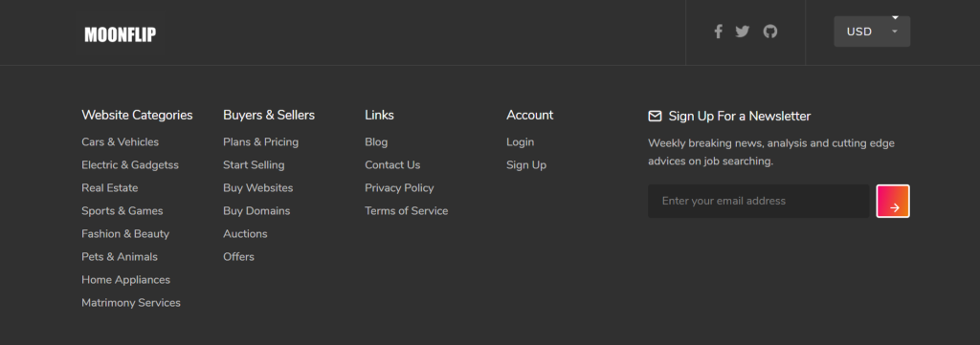Open the Facebook social icon
This screenshot has height=345, width=980.
pyautogui.click(x=718, y=32)
